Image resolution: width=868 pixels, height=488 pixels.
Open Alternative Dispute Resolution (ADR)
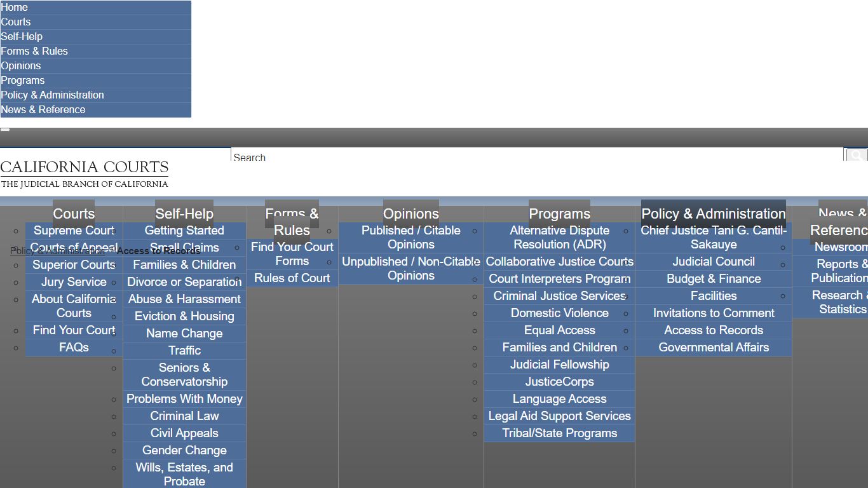click(x=560, y=238)
